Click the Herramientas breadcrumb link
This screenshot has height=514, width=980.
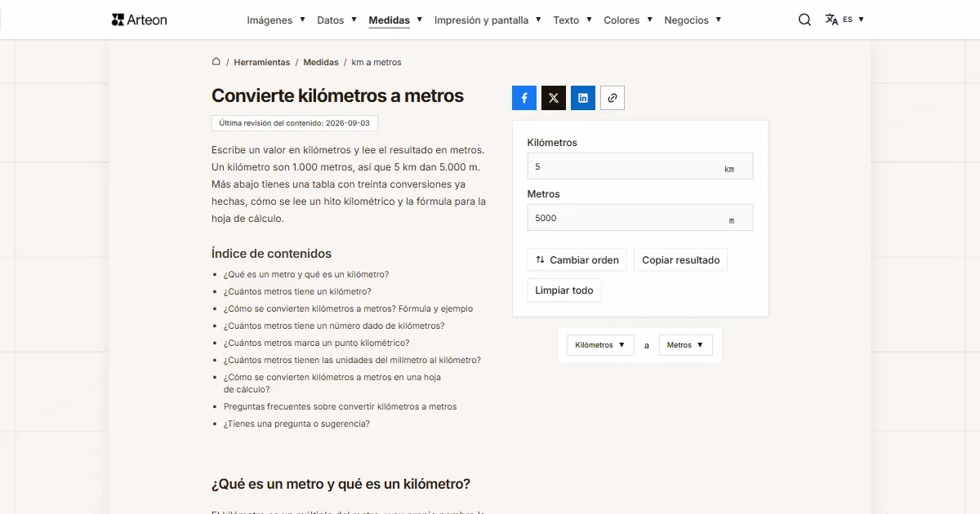(x=261, y=62)
